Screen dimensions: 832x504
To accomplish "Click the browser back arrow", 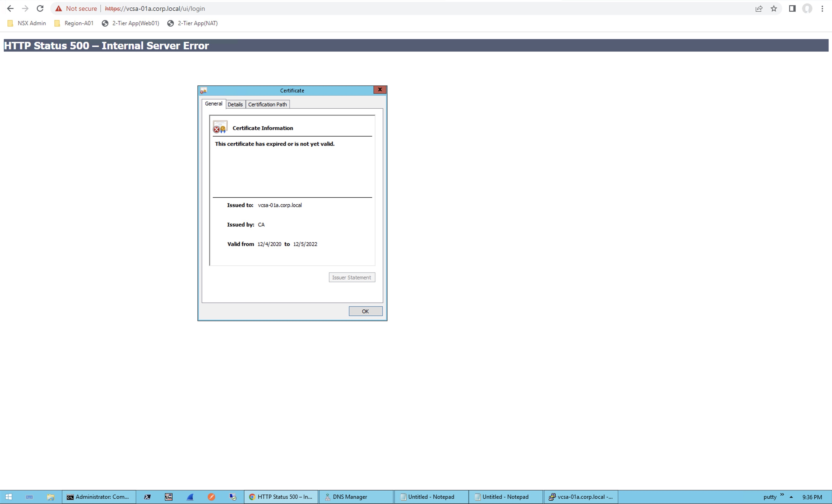I will click(10, 8).
